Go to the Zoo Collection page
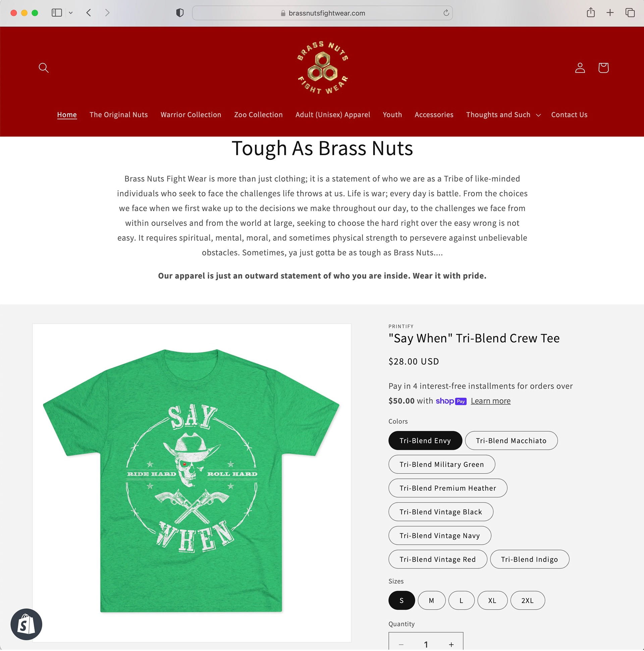644x651 pixels. (x=258, y=115)
